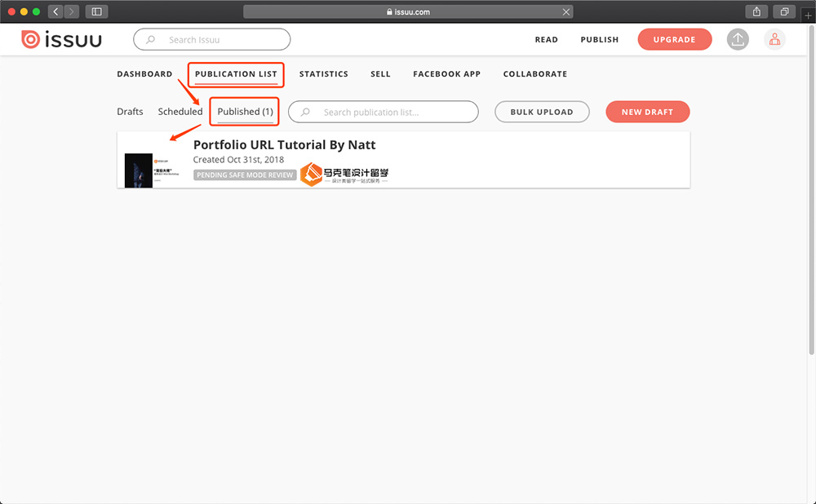Viewport: 816px width, 504px height.
Task: Focus the Search Issuu field
Action: (212, 39)
